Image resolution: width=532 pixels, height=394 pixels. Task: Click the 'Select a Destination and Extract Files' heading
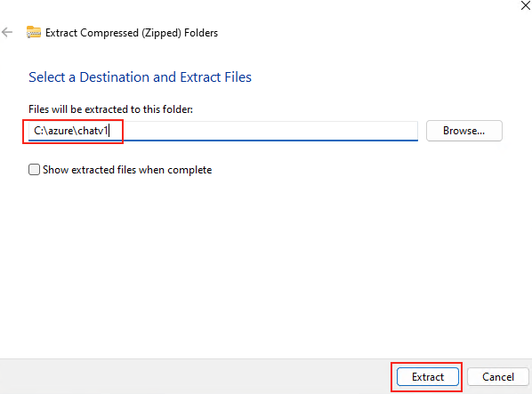(x=140, y=77)
